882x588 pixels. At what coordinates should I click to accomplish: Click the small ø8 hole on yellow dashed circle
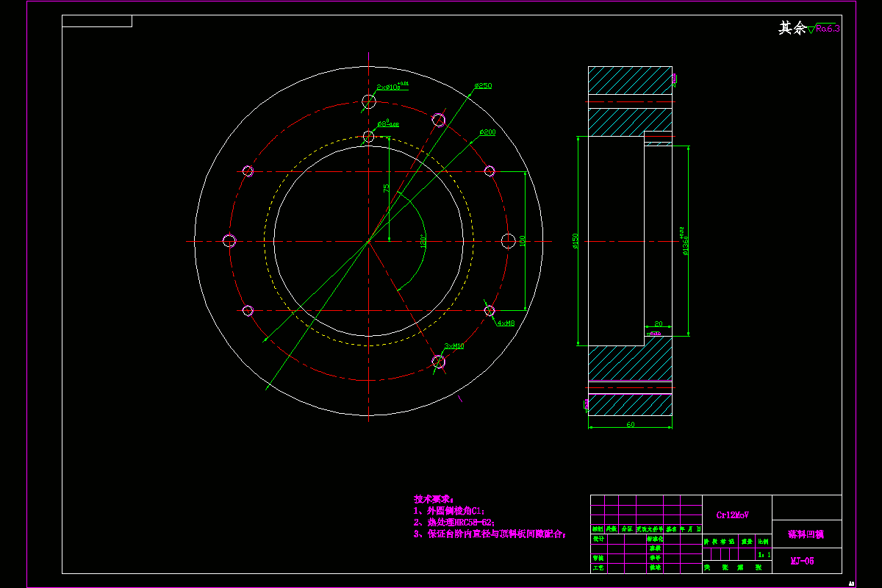(x=369, y=136)
